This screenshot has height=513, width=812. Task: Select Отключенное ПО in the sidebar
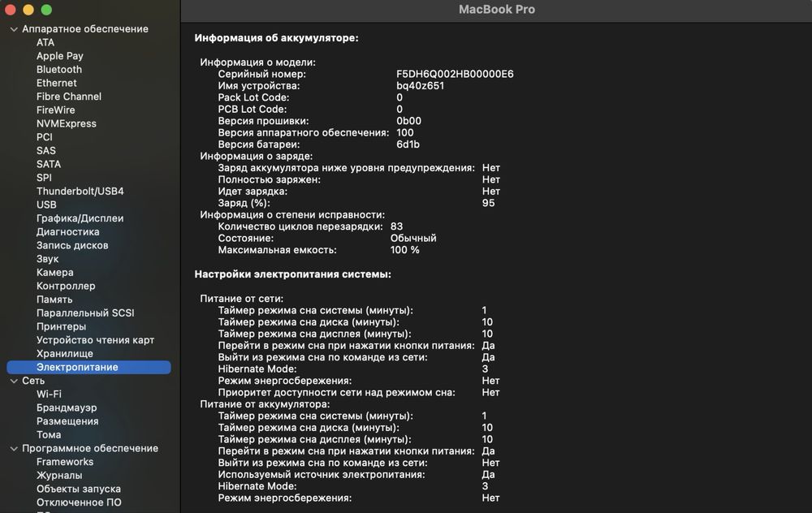pos(79,502)
